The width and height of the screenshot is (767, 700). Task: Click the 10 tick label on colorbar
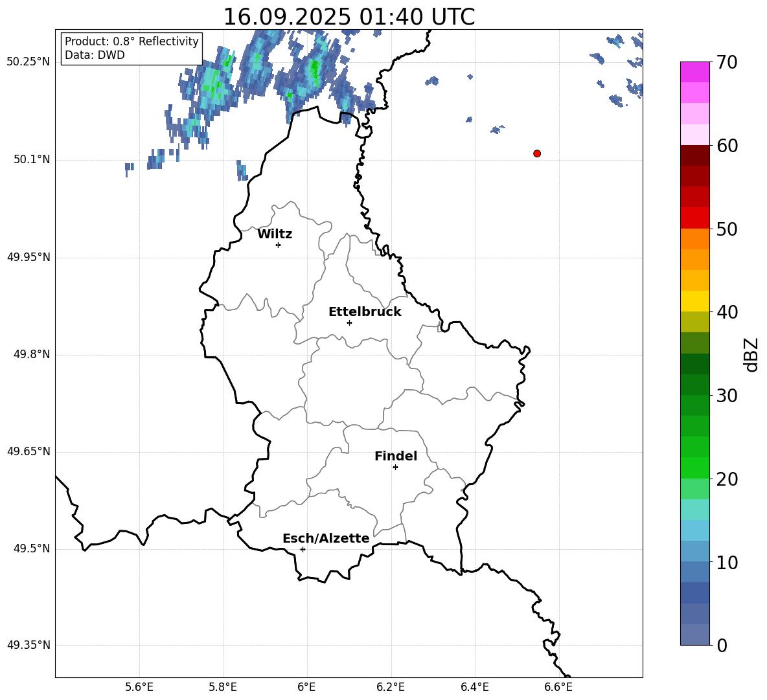(727, 562)
